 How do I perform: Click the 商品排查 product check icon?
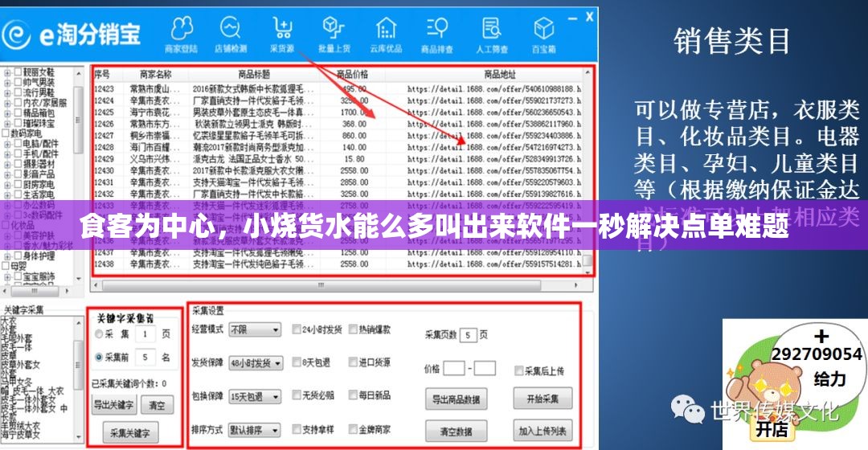pos(437,35)
